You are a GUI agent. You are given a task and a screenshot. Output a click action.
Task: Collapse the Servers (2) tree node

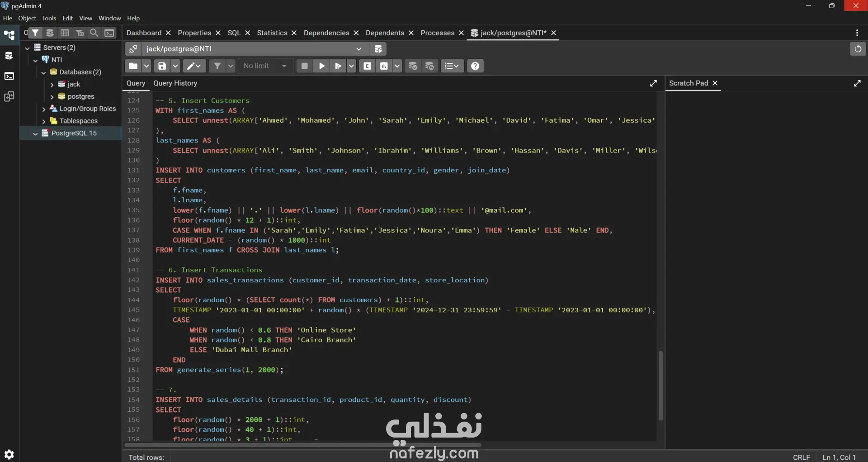coord(27,48)
